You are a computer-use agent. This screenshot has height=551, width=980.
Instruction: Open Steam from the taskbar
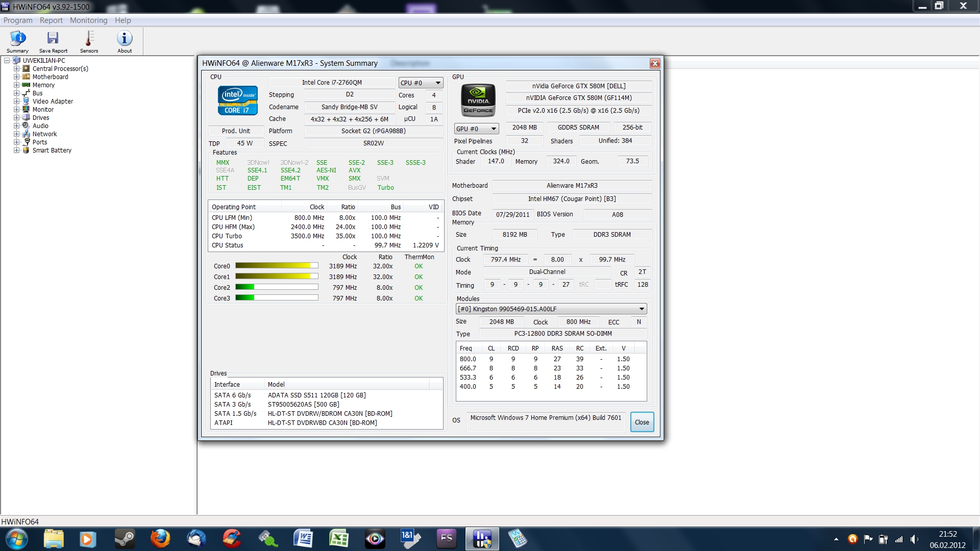pyautogui.click(x=125, y=538)
